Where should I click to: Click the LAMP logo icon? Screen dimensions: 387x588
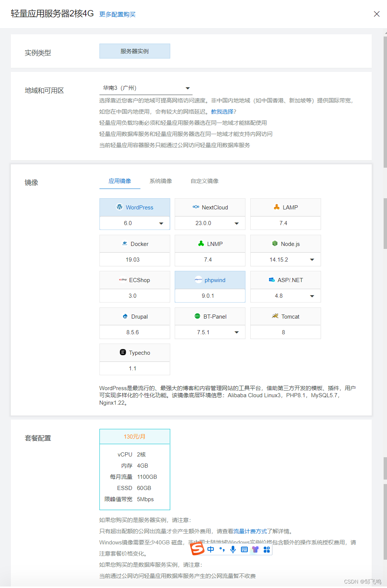coord(277,207)
